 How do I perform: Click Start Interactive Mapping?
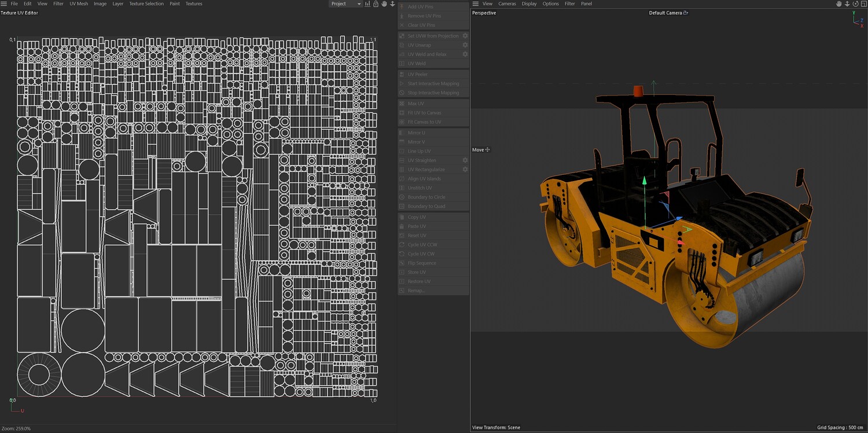click(433, 83)
